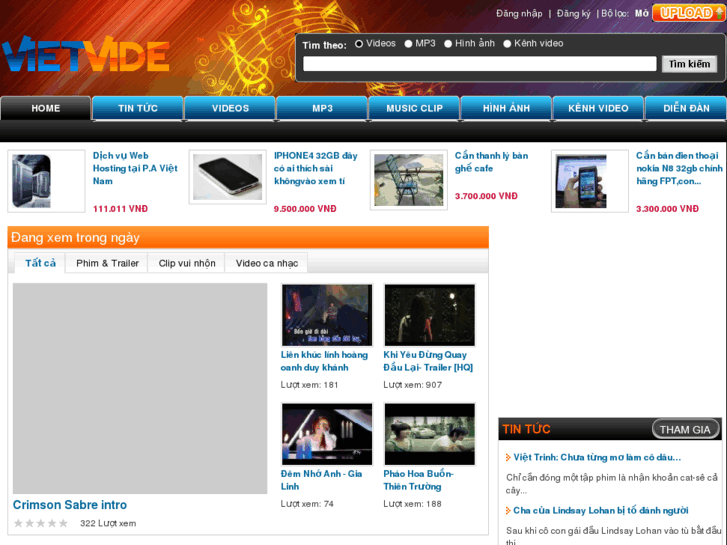Viewport: 727px width, 545px height.
Task: Click the Đang xem trong ngày header
Action: click(248, 237)
